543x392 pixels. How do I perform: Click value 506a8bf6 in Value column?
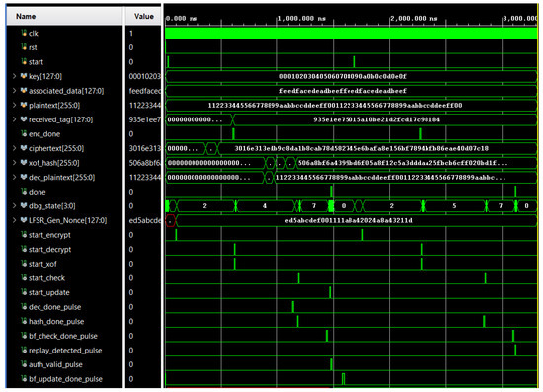(145, 163)
